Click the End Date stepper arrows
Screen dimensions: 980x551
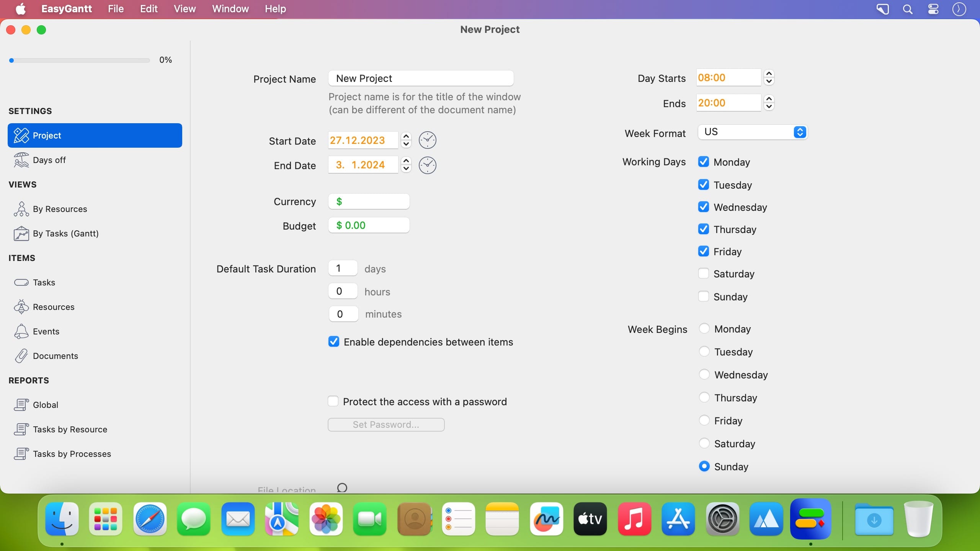click(406, 165)
